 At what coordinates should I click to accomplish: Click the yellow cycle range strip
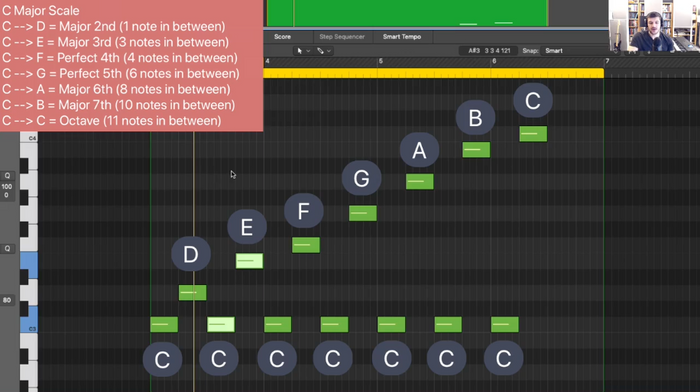tap(433, 74)
